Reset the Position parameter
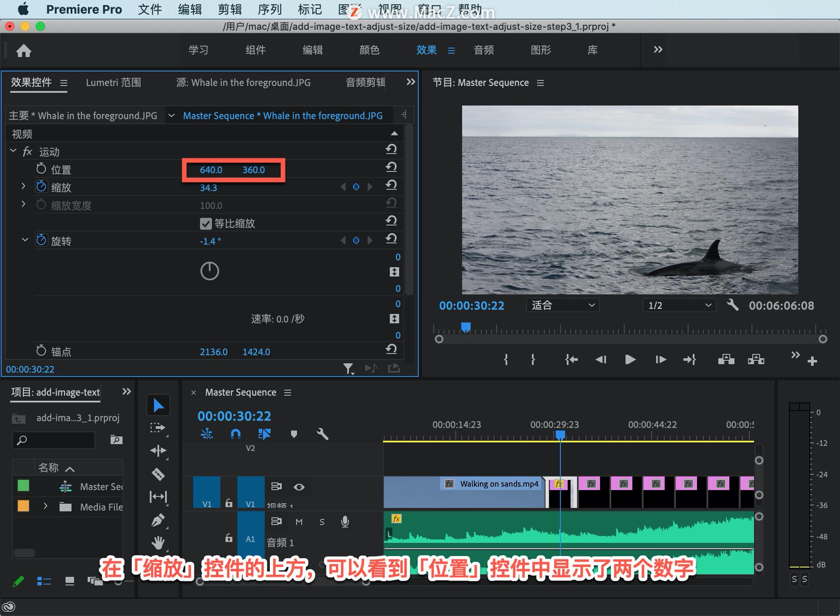The image size is (840, 616). pyautogui.click(x=392, y=167)
